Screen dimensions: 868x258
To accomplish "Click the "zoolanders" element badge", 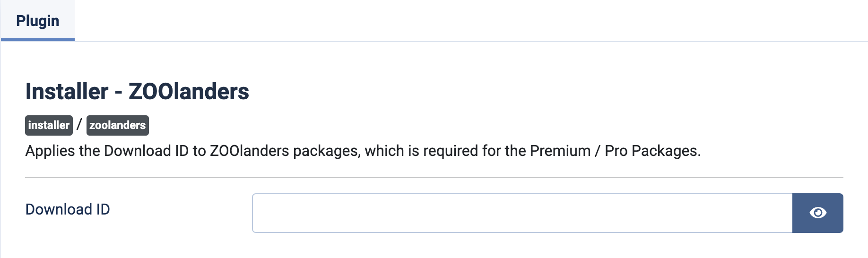I will pos(118,125).
